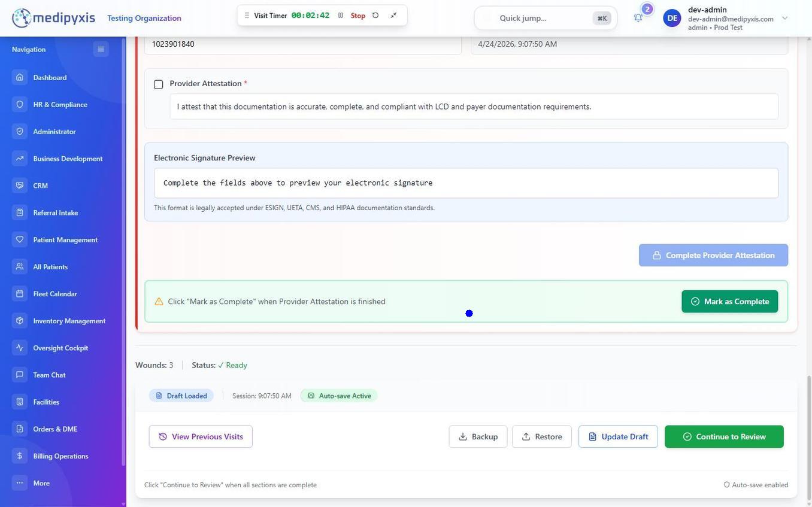
Task: Click Testing Organization label
Action: click(144, 18)
